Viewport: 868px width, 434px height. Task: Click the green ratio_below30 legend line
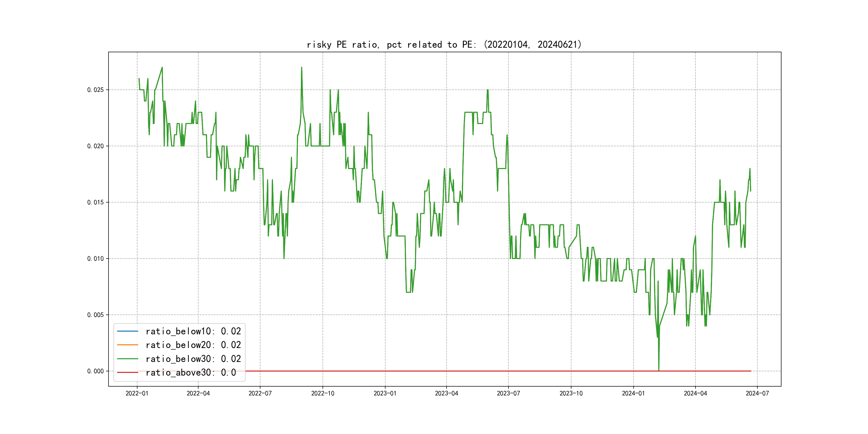(127, 359)
